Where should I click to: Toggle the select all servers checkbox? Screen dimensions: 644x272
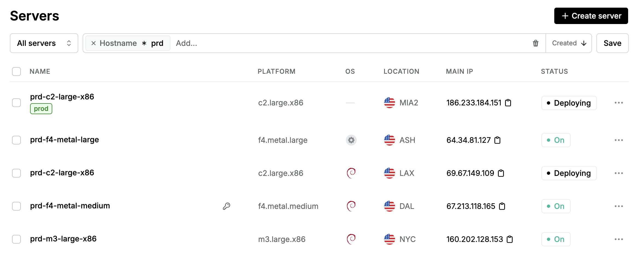pos(16,72)
